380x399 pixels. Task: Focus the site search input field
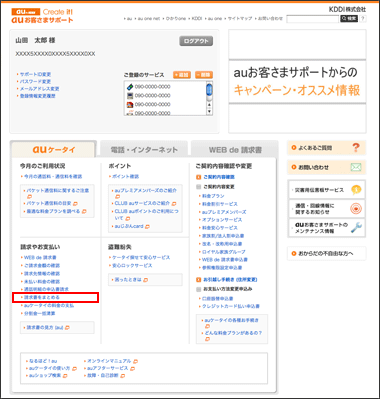click(x=312, y=19)
